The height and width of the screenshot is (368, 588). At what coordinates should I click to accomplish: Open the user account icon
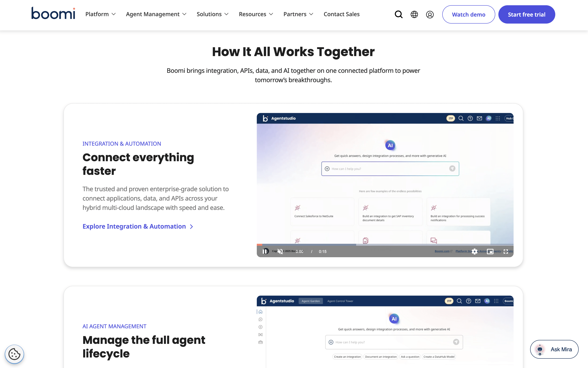point(430,15)
